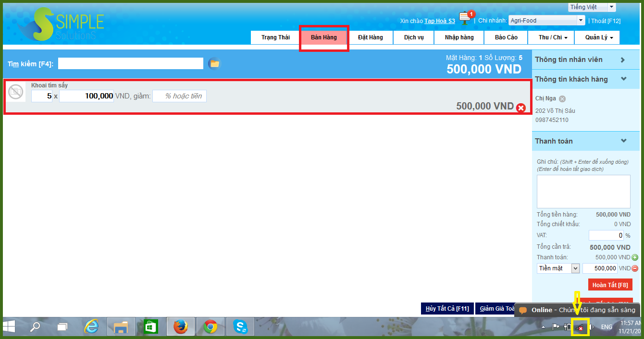Expand the Thông tin nhân viên panel
The image size is (644, 339).
point(622,60)
